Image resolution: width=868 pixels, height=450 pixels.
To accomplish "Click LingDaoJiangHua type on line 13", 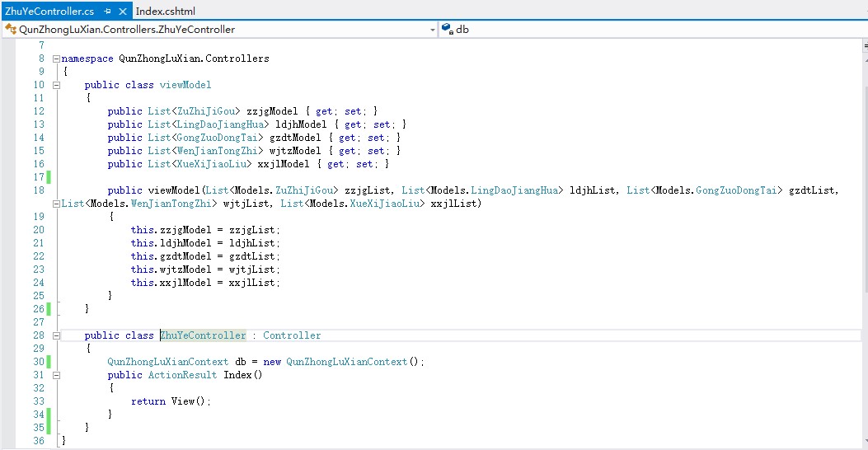I will coord(220,124).
